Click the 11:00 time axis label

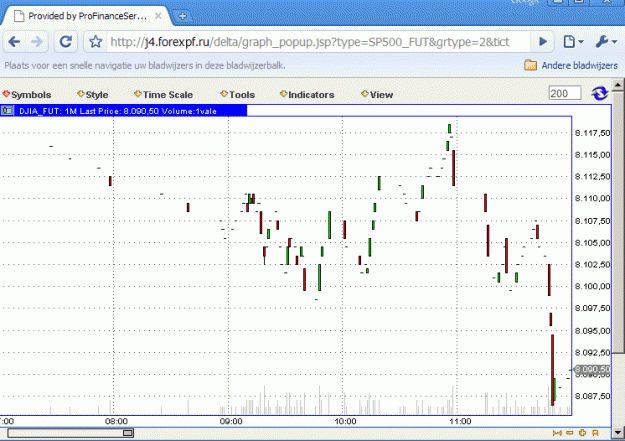(x=460, y=421)
